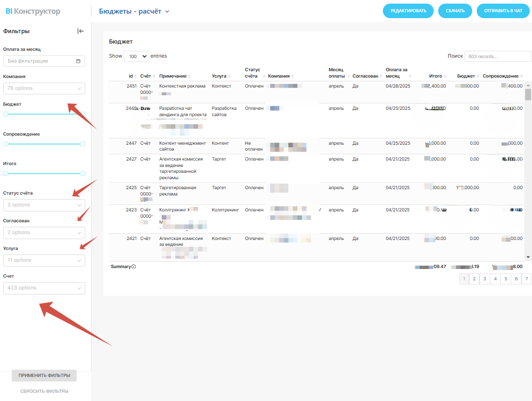The width and height of the screenshot is (532, 401).
Task: Open the Show entries count selector
Action: 136,56
